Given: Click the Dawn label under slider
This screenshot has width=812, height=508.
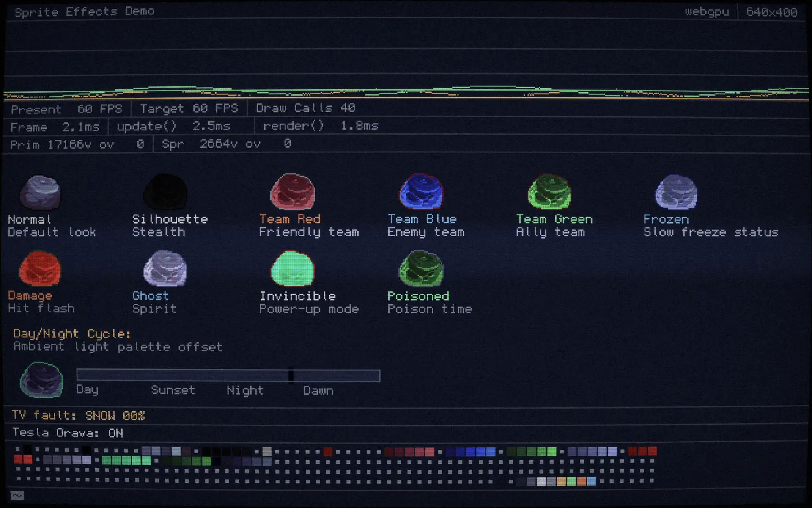Looking at the screenshot, I should (318, 390).
